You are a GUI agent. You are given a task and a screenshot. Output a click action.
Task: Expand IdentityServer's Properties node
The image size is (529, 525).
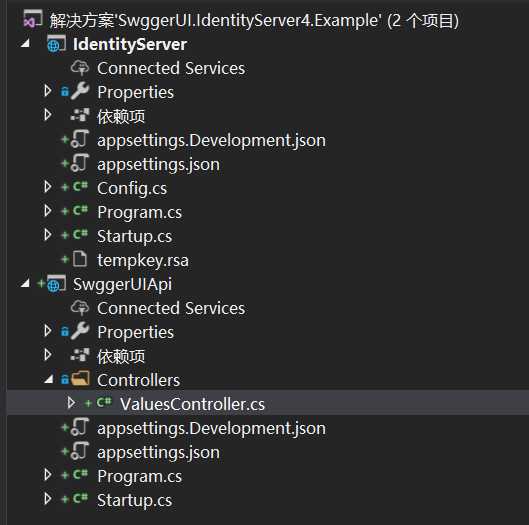tap(48, 90)
